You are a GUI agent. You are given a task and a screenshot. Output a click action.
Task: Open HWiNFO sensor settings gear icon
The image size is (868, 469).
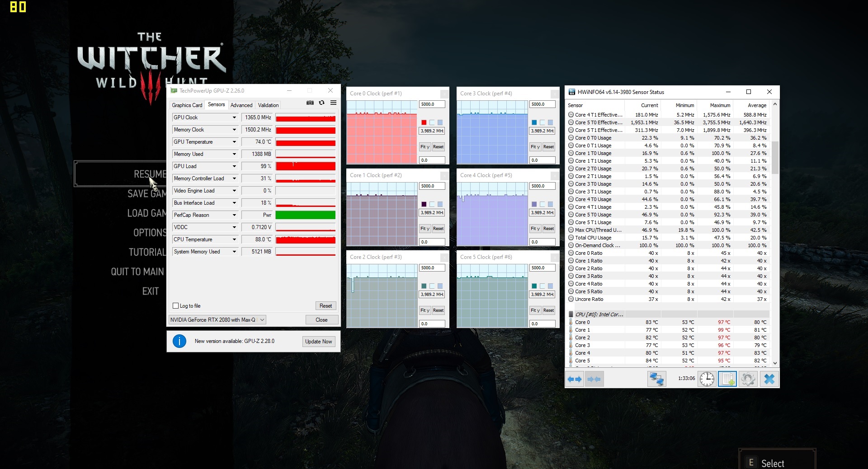click(x=748, y=379)
